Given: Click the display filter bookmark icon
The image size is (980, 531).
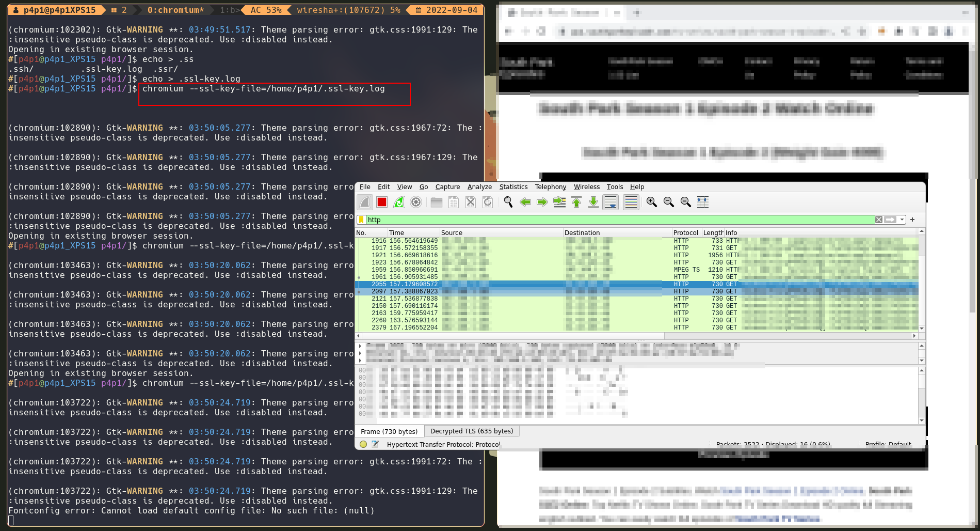Looking at the screenshot, I should (361, 220).
